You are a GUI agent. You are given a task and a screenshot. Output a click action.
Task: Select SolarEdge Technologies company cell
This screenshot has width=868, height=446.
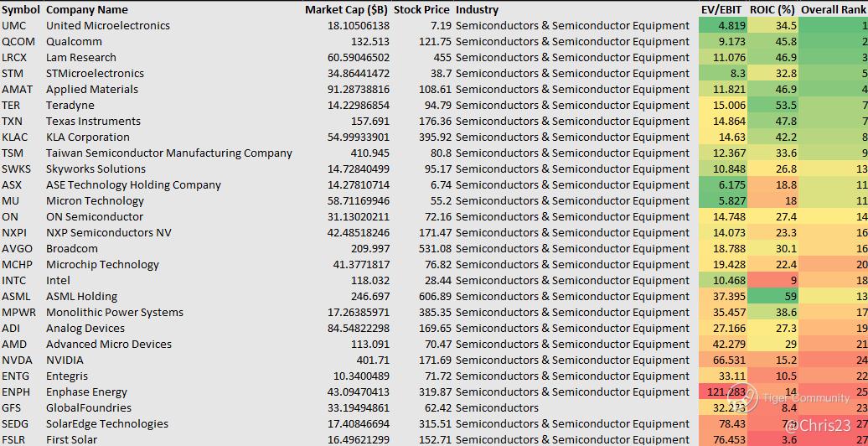[107, 424]
